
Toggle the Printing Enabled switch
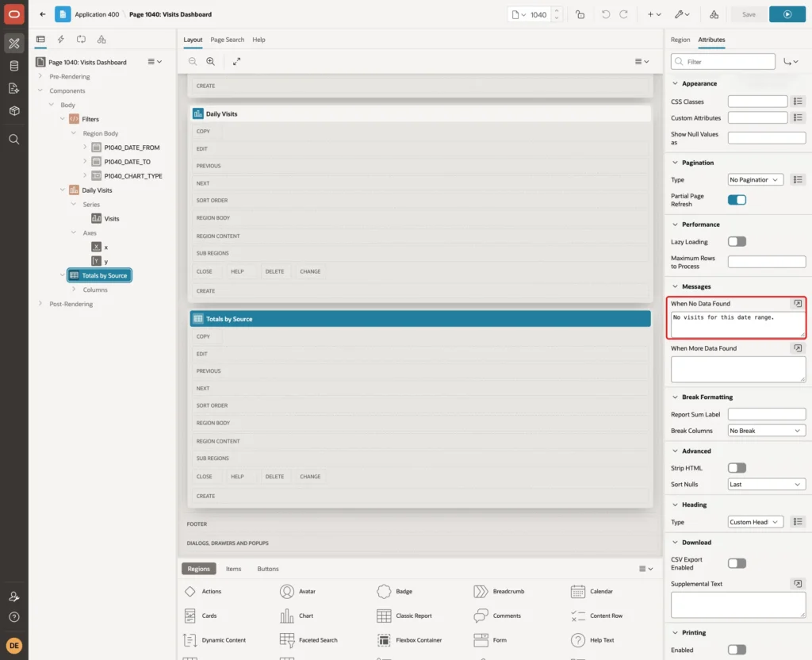click(737, 650)
